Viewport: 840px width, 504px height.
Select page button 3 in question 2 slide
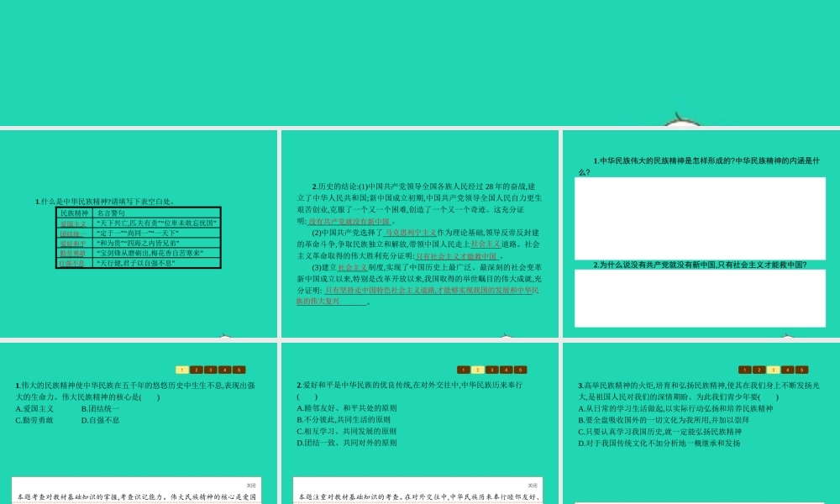tap(491, 370)
